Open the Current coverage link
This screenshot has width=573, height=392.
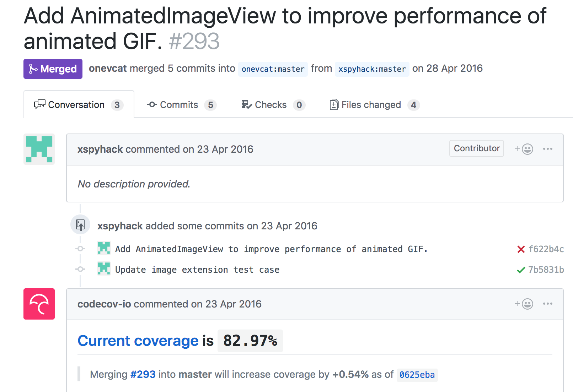pyautogui.click(x=138, y=341)
